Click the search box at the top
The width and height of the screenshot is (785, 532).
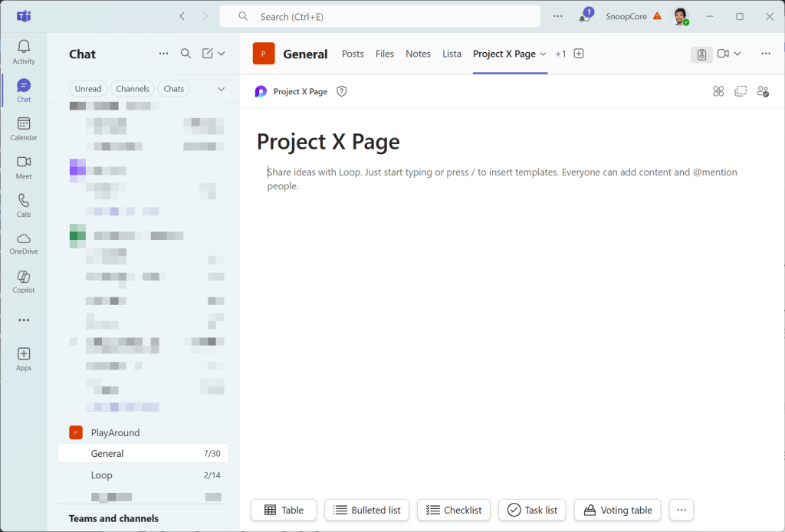[379, 16]
